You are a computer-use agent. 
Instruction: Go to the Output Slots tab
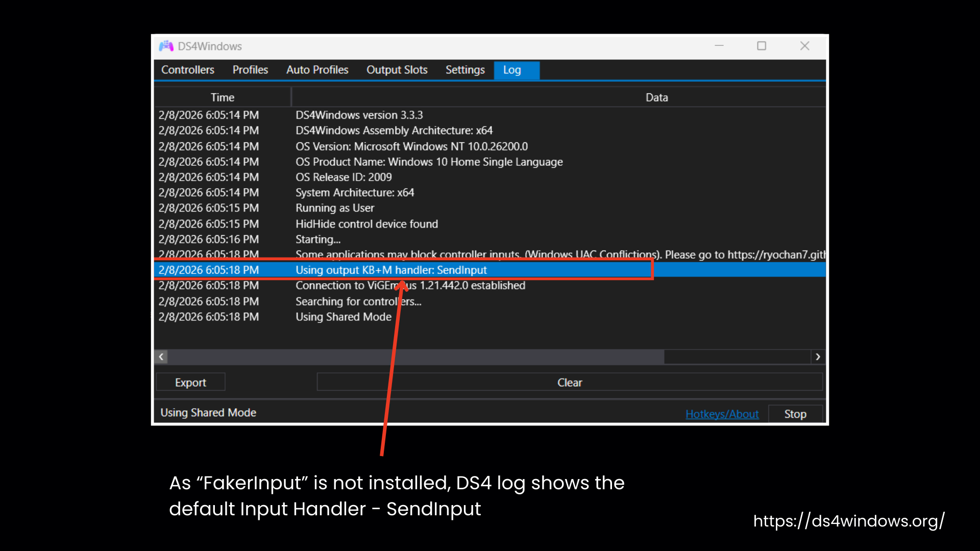point(397,70)
